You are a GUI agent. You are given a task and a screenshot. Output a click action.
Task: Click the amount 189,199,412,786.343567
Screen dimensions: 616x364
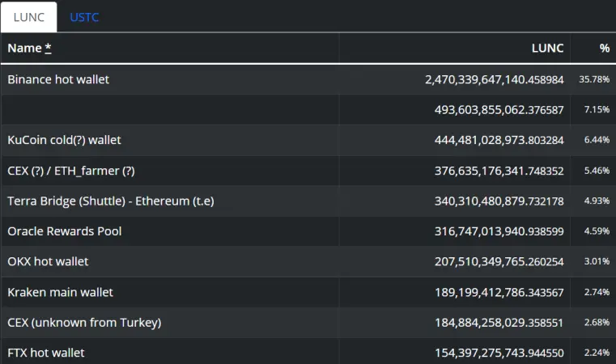click(x=499, y=293)
